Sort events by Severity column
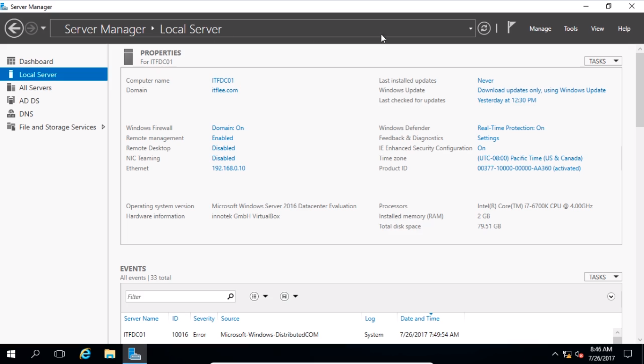 tap(204, 319)
